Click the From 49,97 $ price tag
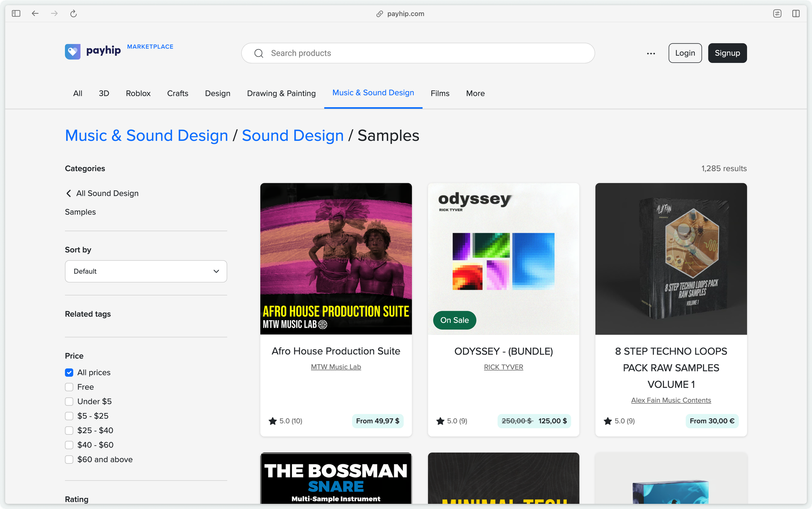 [x=378, y=421]
